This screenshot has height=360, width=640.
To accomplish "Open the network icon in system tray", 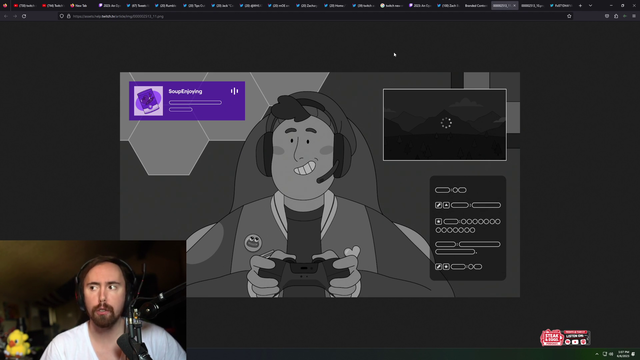I will [604, 354].
